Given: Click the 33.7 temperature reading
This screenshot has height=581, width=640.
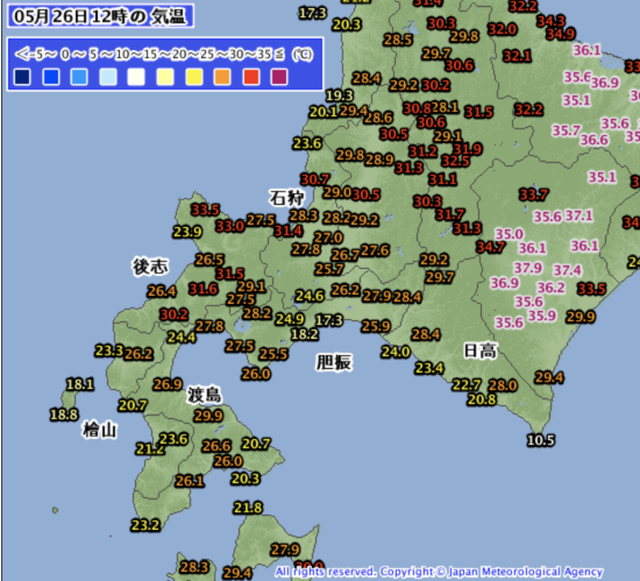Looking at the screenshot, I should [533, 194].
